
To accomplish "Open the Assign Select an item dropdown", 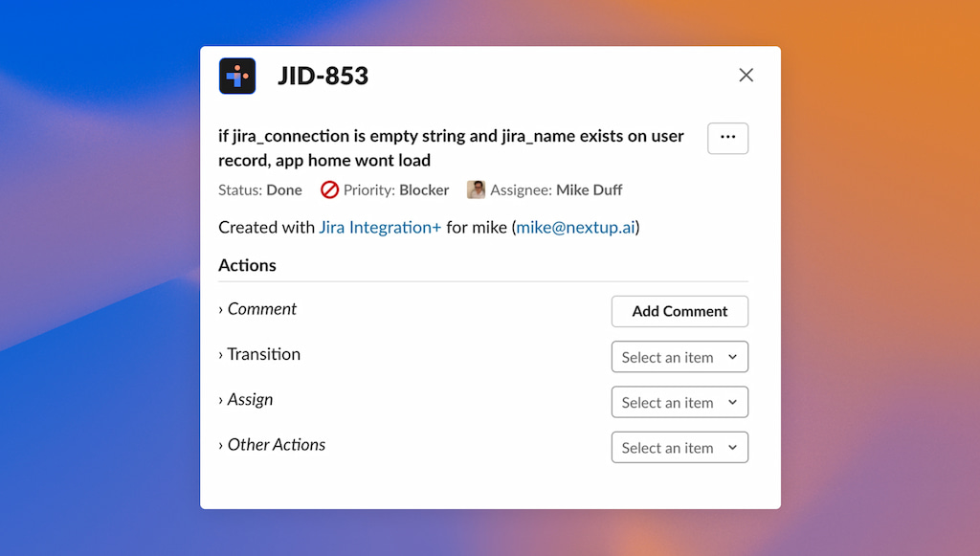I will 679,402.
